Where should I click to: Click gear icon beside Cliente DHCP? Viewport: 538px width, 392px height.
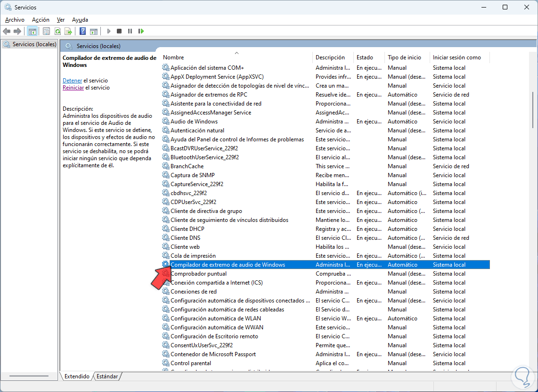(x=166, y=229)
